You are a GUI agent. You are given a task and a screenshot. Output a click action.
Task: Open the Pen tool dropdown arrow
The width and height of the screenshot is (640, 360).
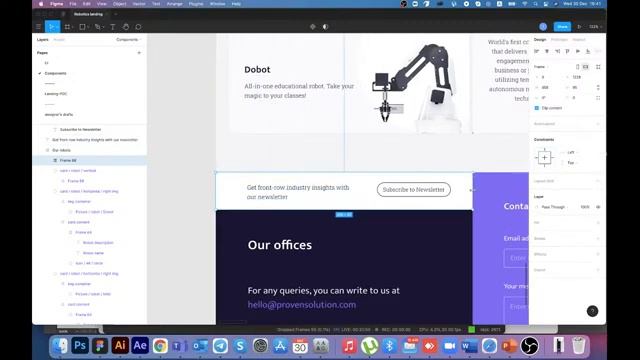103,27
